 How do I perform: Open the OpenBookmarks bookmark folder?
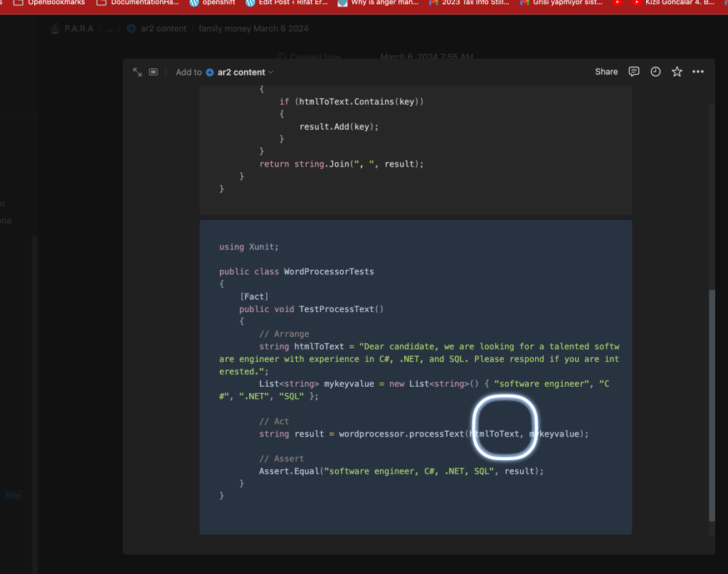coord(49,3)
